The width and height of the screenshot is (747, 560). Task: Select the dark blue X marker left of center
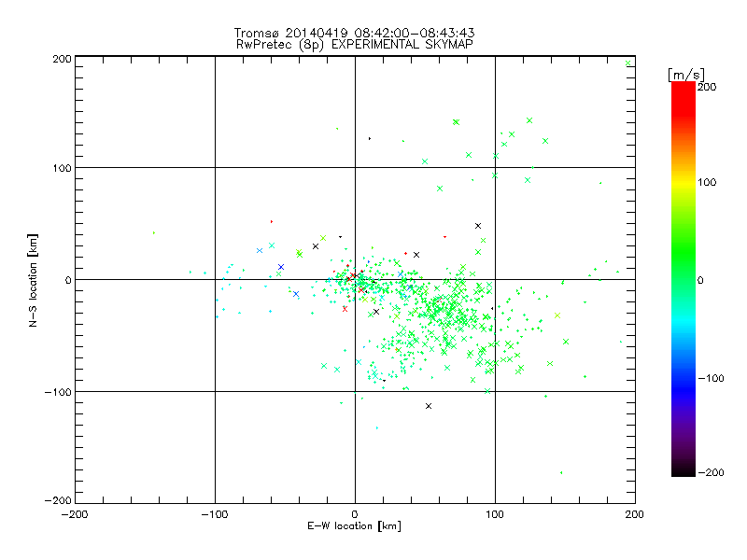coord(281,267)
